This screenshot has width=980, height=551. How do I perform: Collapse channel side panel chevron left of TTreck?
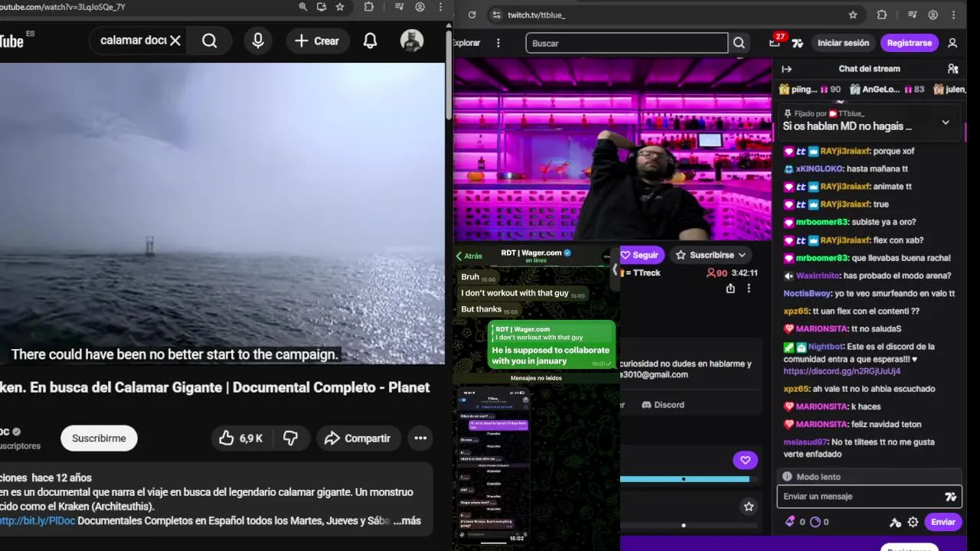615,269
